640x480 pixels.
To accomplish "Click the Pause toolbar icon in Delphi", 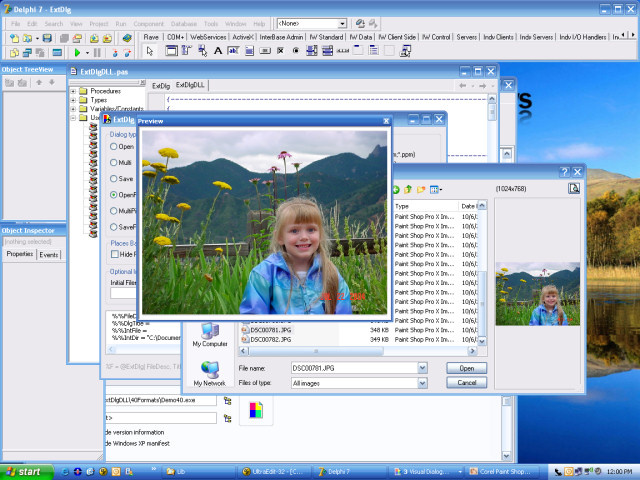I will (x=97, y=52).
